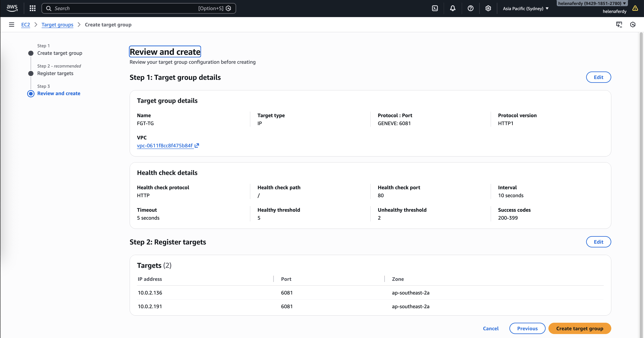
Task: Launch CloudShell from the top bar
Action: (435, 8)
